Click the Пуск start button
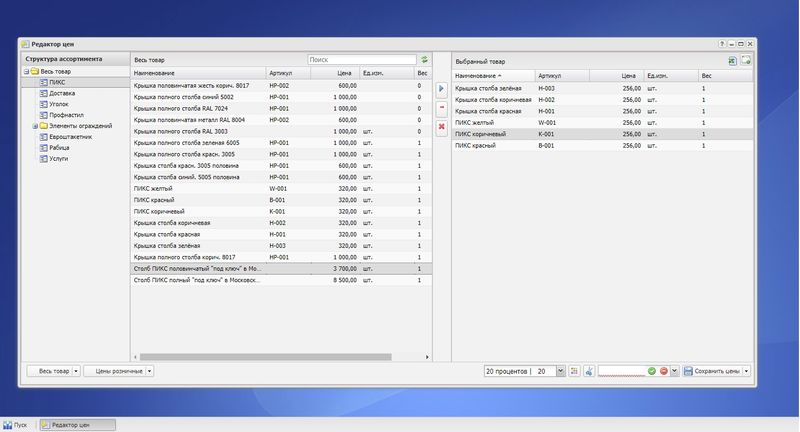Viewport: 800px width, 432px height. (x=15, y=425)
